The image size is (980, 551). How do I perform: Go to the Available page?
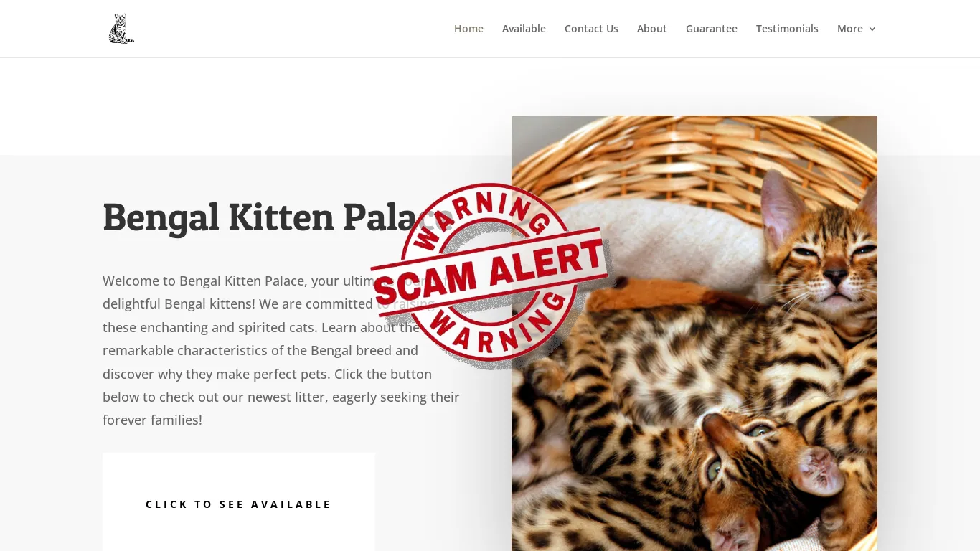tap(524, 29)
